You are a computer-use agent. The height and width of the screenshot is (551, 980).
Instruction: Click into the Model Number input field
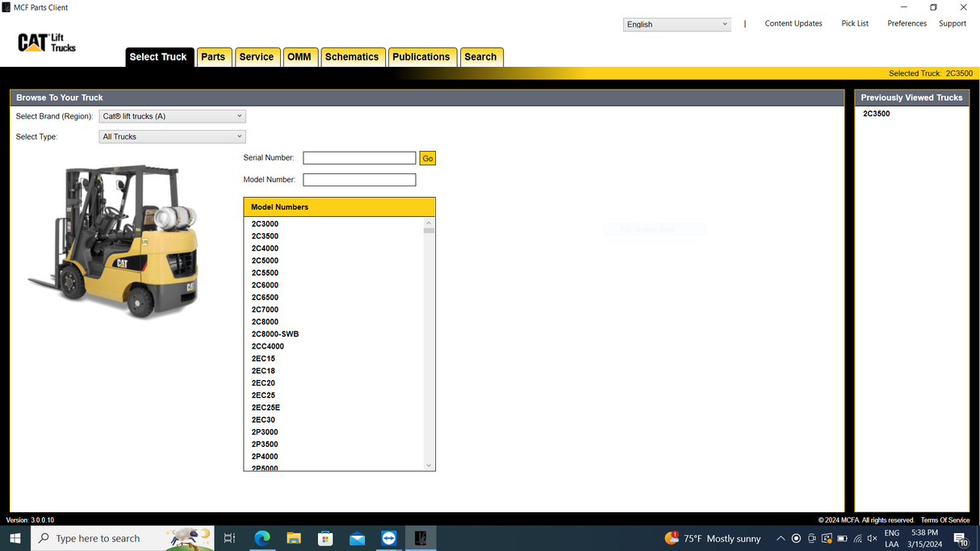pos(359,180)
